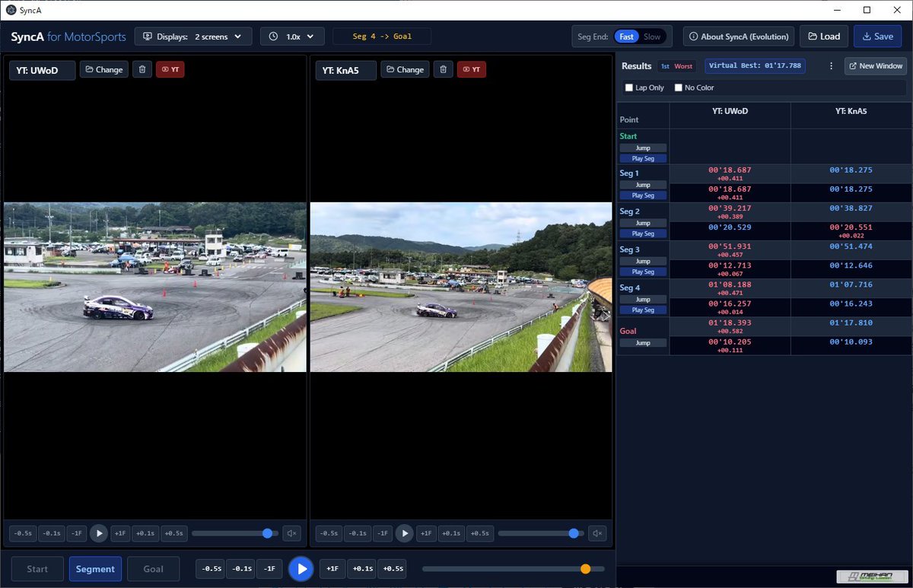
Task: Delete the YT: UWoD video with trash icon
Action: (x=142, y=69)
